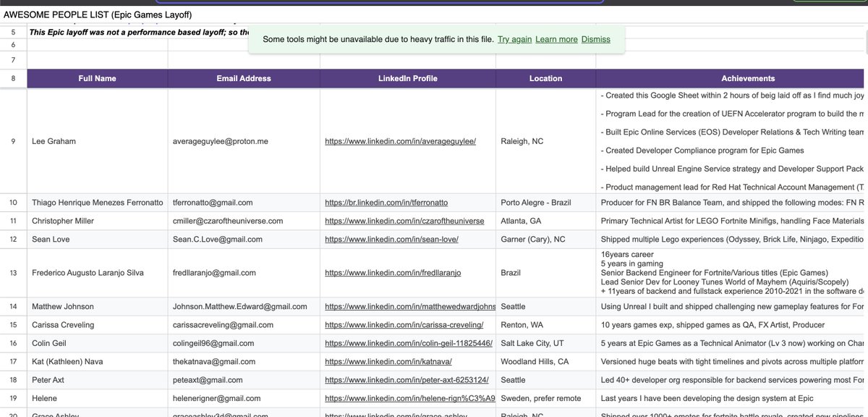The height and width of the screenshot is (417, 868).
Task: Select the 'LinkedIn Profile' header cell
Action: (x=408, y=78)
